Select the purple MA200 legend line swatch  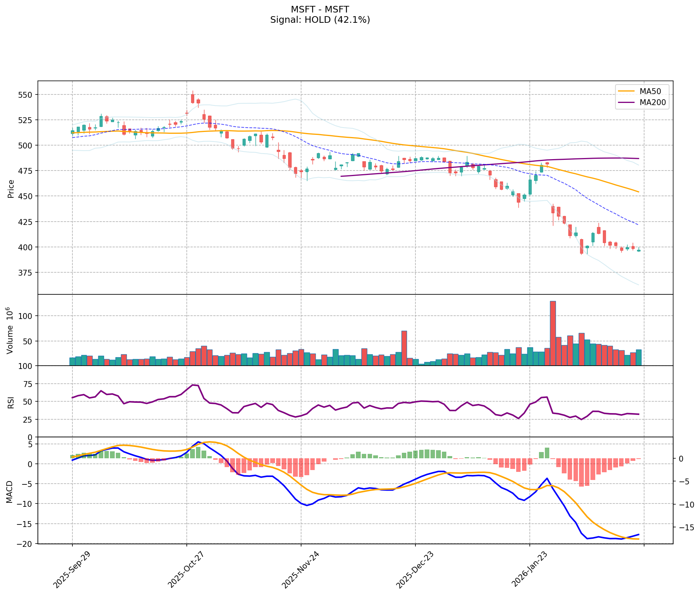(626, 103)
